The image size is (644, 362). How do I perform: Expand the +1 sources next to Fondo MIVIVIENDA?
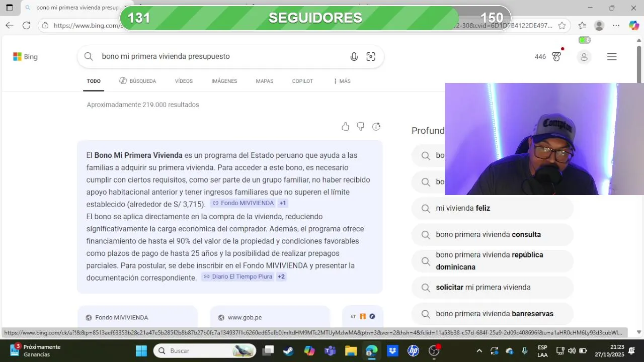tap(282, 203)
